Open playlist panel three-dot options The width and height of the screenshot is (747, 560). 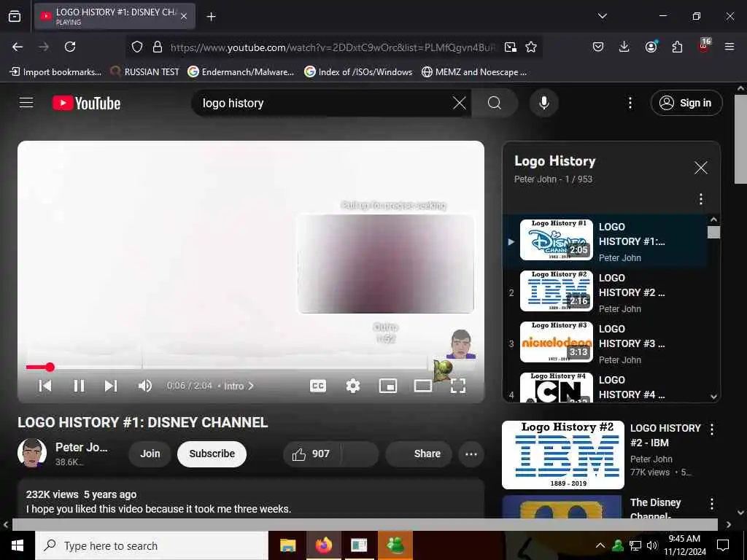click(700, 198)
